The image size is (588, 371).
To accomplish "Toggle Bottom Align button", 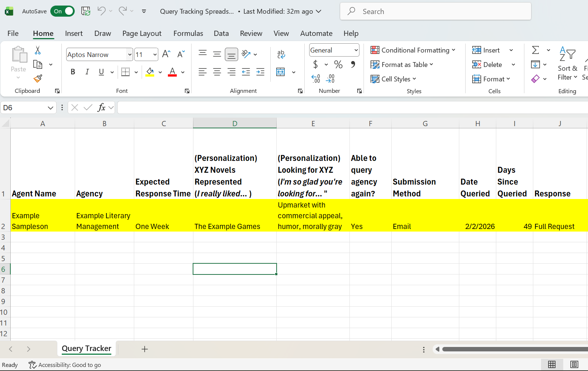I will (x=232, y=55).
